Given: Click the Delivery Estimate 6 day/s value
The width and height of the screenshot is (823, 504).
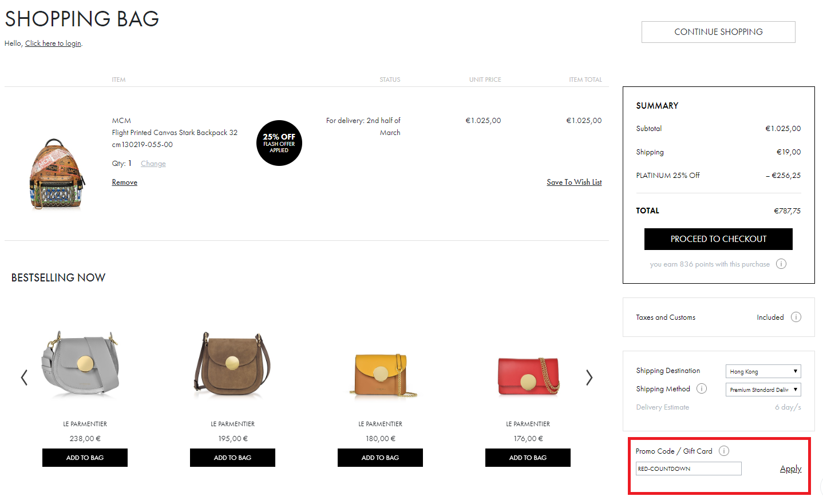Looking at the screenshot, I should coord(788,407).
